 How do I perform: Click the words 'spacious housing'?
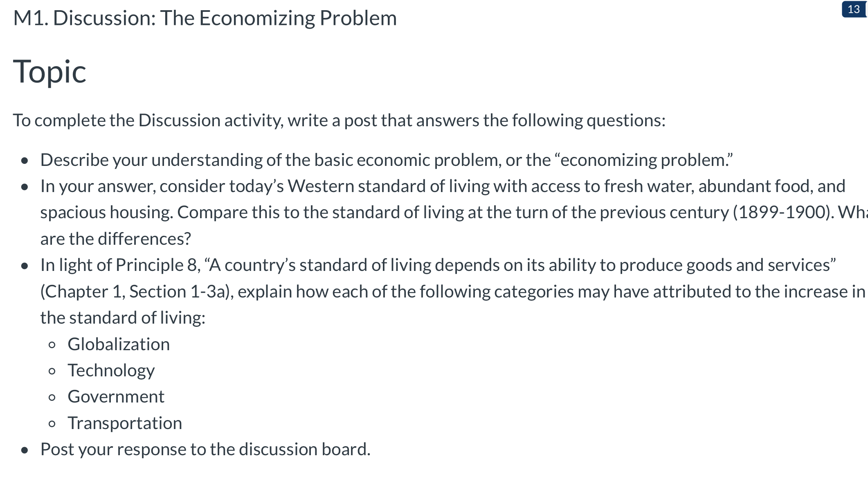(106, 212)
